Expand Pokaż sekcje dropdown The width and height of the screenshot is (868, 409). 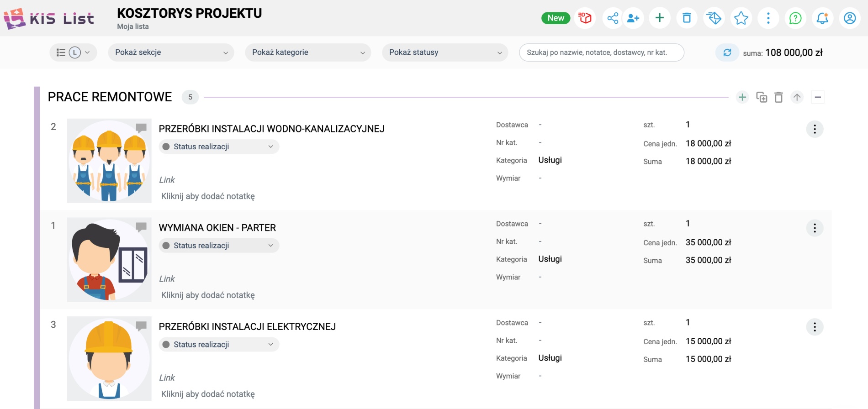(x=171, y=52)
